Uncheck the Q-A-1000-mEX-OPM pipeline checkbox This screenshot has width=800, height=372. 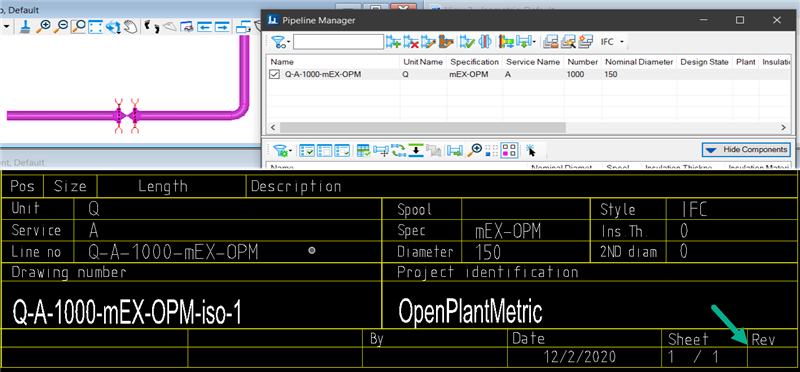274,75
